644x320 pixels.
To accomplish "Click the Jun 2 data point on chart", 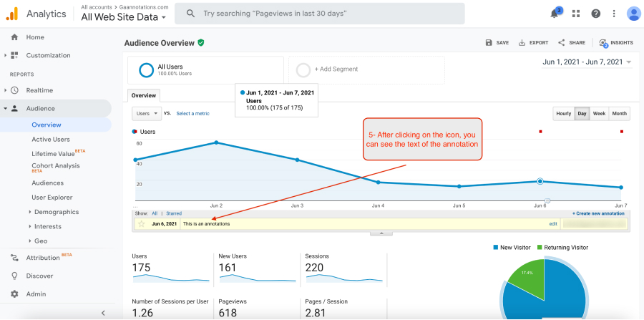I will point(216,142).
